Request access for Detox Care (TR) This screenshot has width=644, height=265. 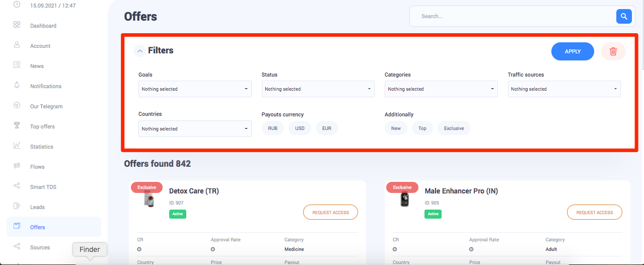(x=330, y=213)
